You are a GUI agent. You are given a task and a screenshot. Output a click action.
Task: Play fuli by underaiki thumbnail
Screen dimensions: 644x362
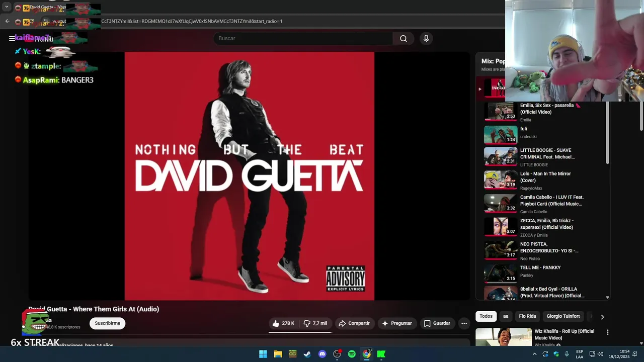click(x=501, y=135)
